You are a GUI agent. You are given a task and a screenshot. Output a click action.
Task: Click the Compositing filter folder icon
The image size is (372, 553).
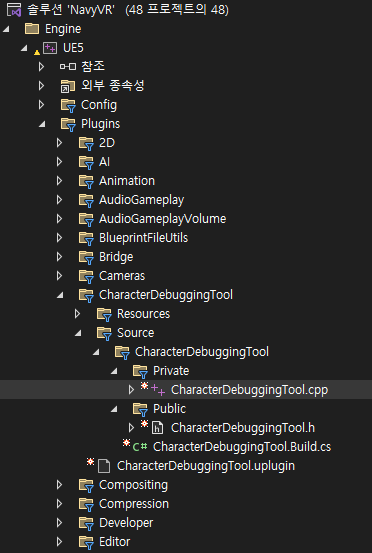click(86, 486)
